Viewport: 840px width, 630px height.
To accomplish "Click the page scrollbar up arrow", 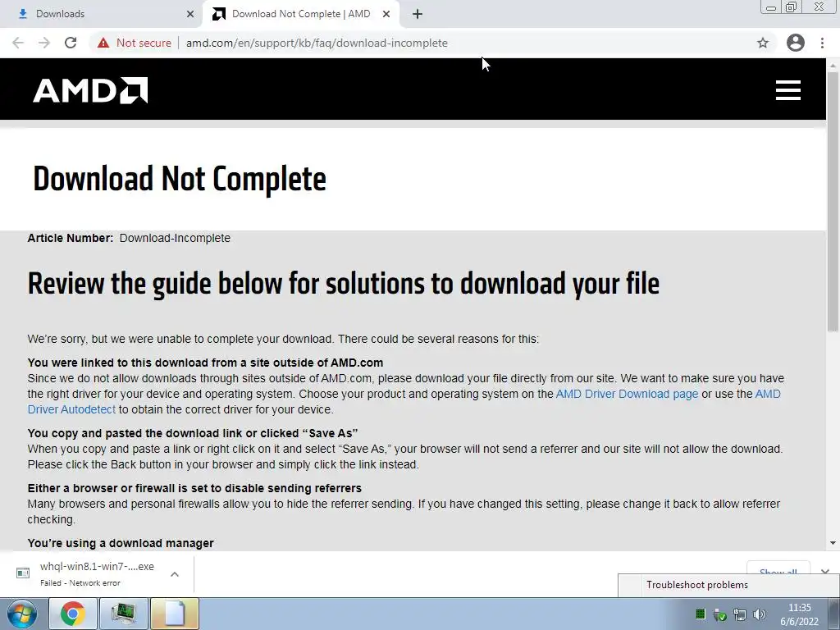I will coord(833,65).
